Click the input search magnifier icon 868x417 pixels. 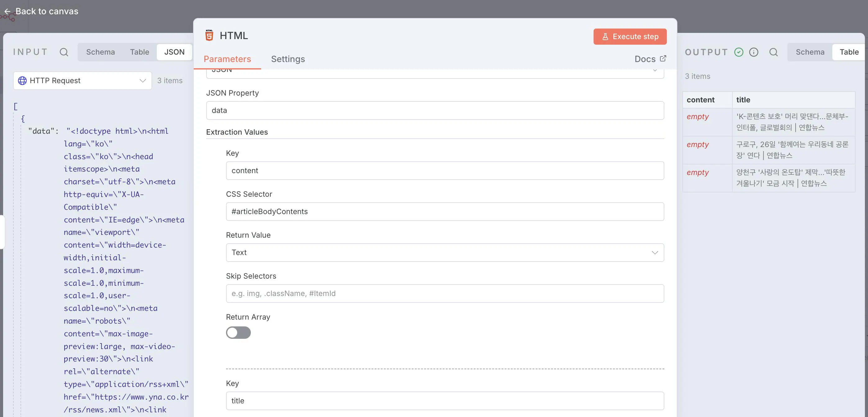pyautogui.click(x=64, y=52)
